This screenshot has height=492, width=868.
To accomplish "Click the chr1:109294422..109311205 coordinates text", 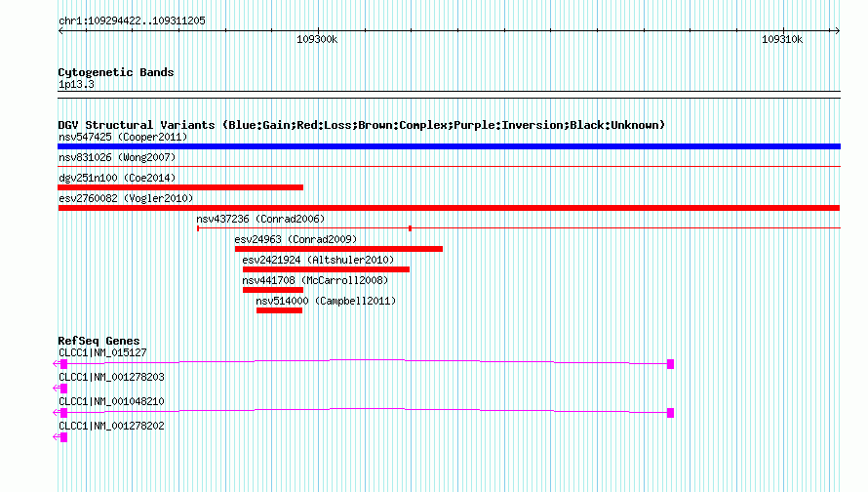I will coord(132,20).
